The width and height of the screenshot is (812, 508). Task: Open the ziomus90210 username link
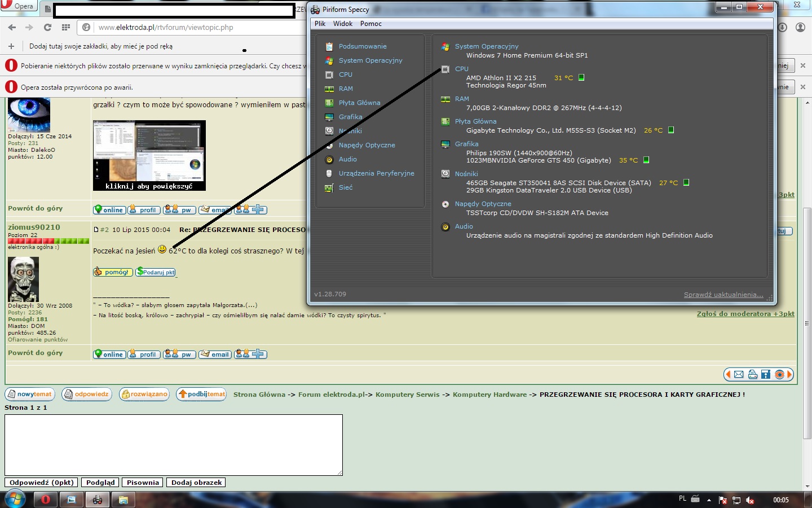tap(34, 227)
